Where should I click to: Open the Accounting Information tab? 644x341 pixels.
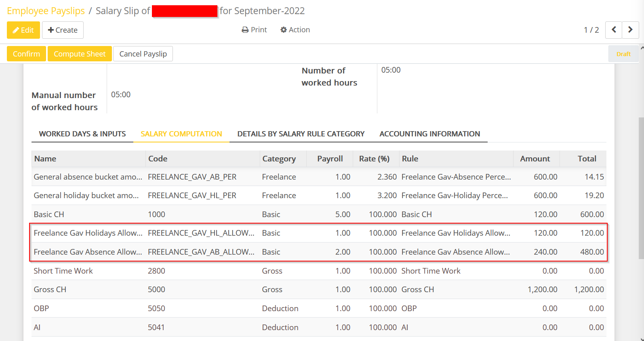[x=430, y=134]
